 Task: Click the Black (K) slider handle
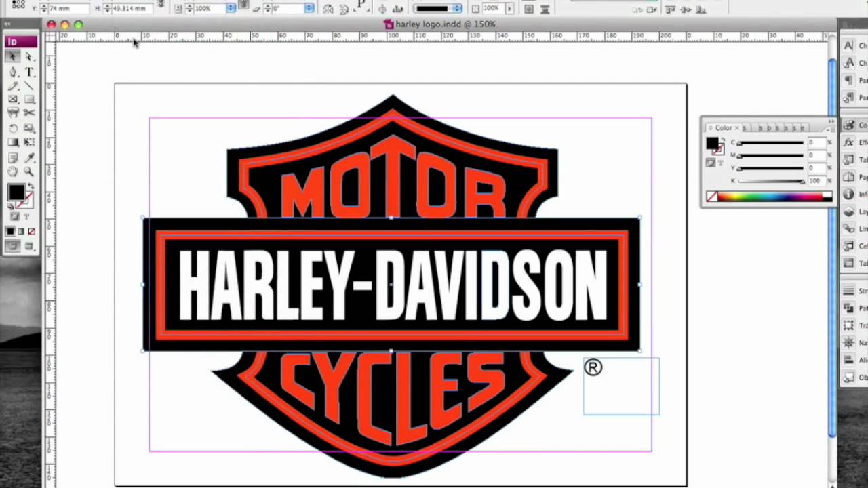803,182
